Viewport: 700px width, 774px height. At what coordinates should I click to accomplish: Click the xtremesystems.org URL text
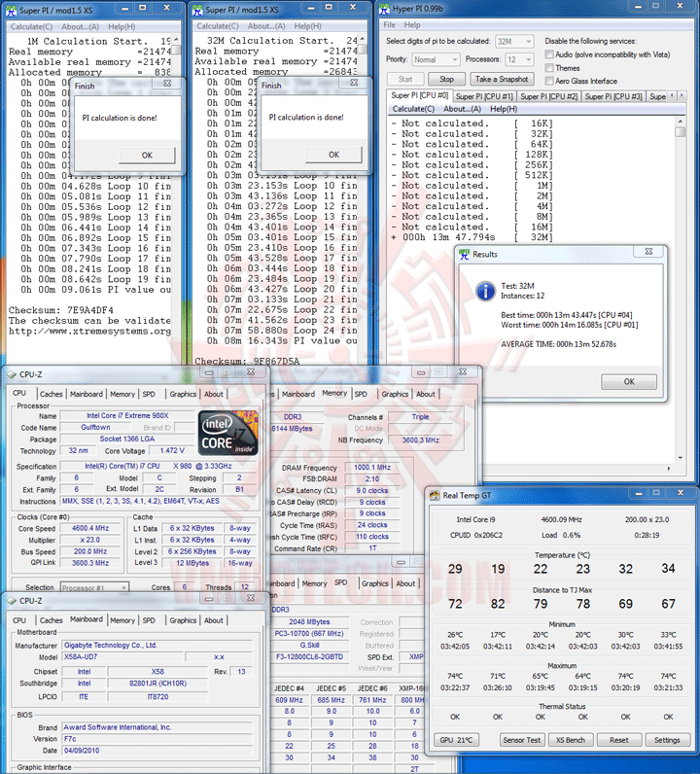(89, 332)
